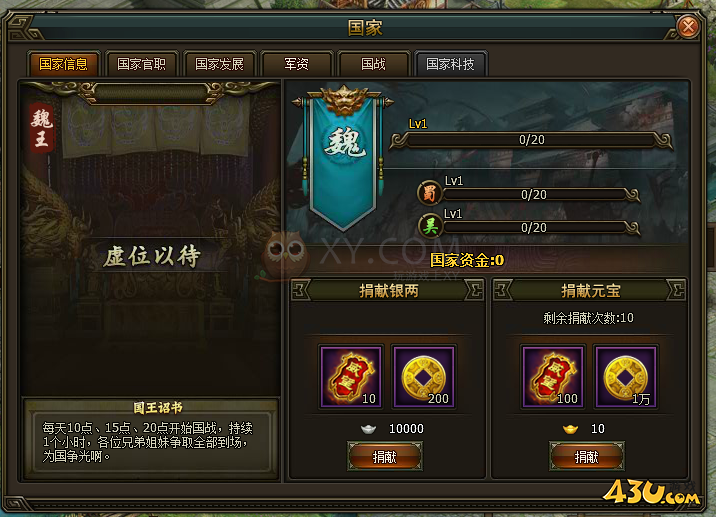Open the 国家发展 tab

point(219,63)
